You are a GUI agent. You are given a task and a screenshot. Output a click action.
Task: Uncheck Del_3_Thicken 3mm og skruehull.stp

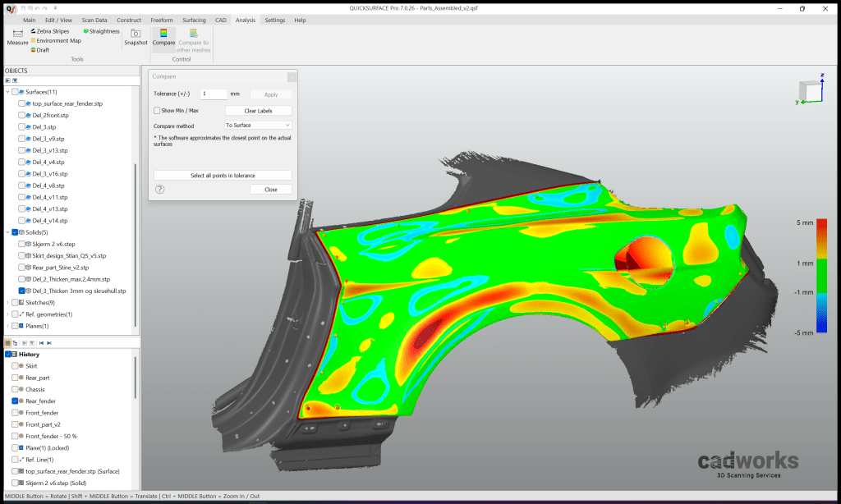[x=21, y=291]
